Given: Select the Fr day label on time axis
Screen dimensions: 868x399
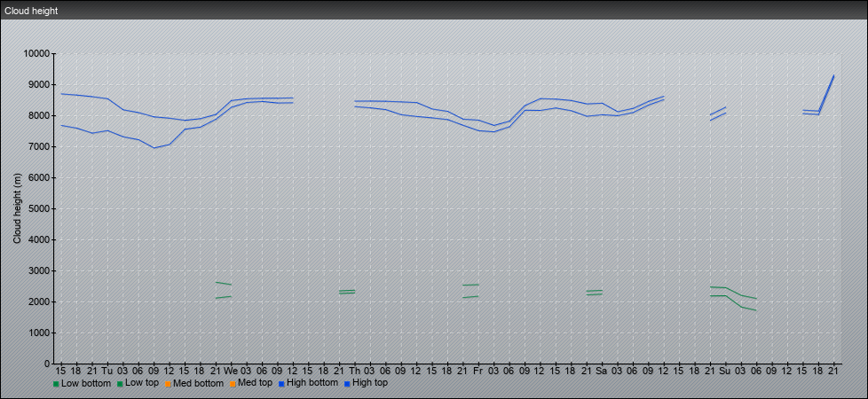Looking at the screenshot, I should [x=477, y=370].
